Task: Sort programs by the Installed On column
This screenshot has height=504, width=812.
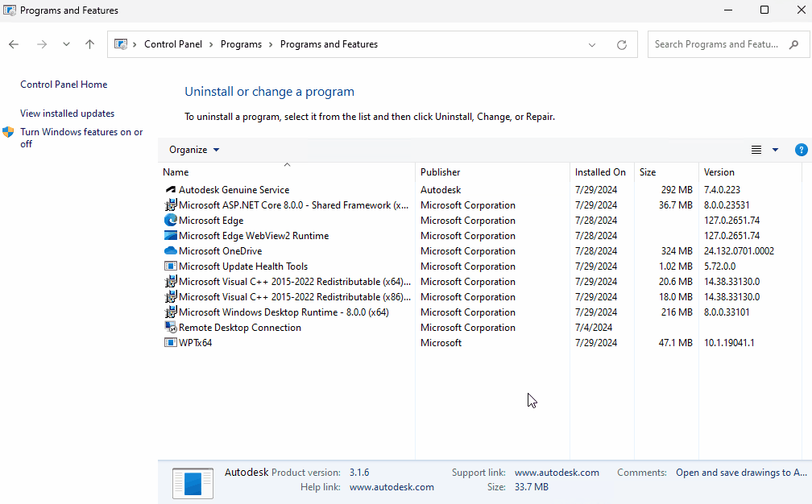Action: (600, 171)
